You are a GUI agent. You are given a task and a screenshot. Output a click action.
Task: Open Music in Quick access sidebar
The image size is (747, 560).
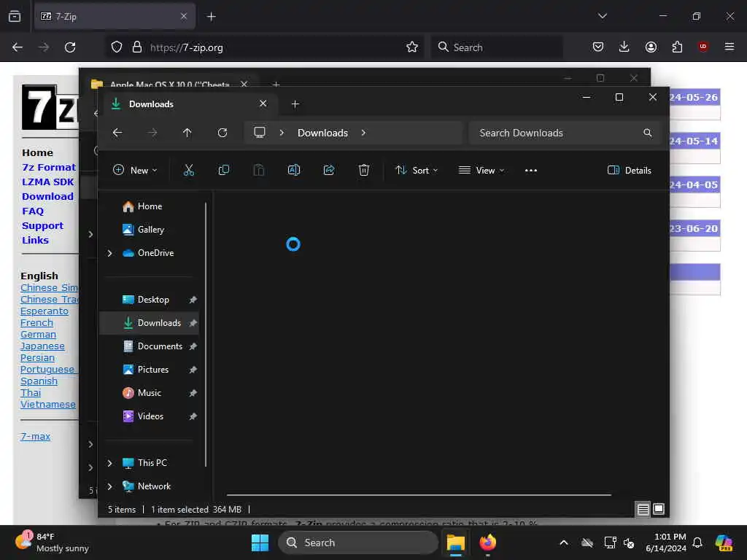click(x=149, y=393)
